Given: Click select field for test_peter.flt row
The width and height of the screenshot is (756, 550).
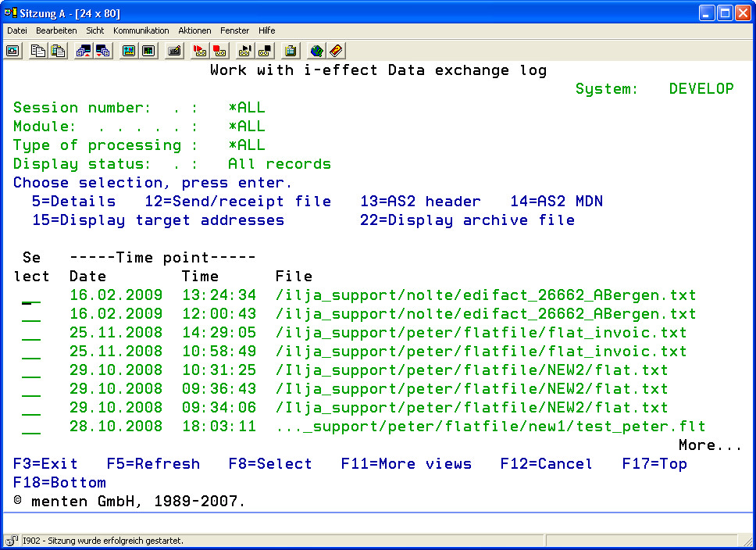Looking at the screenshot, I should 31,427.
